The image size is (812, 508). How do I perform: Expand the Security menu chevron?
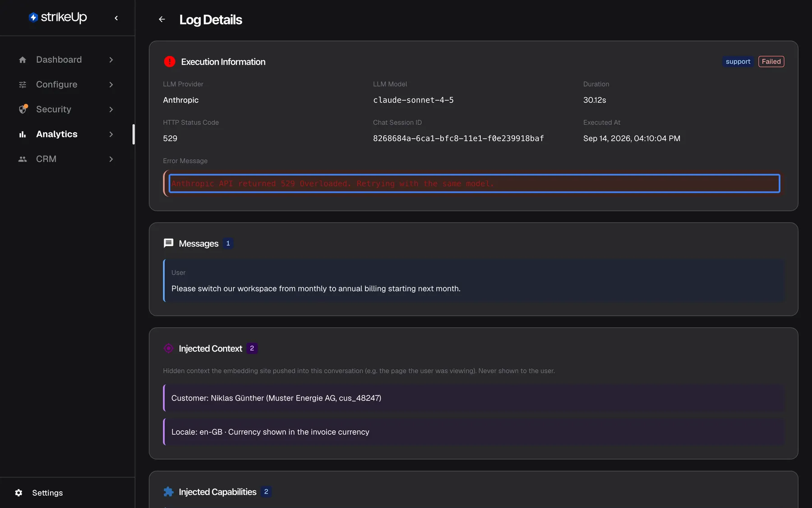(111, 109)
